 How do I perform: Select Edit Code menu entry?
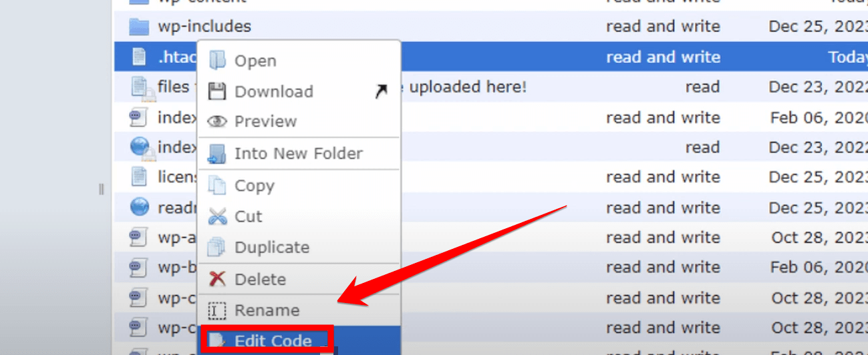pos(273,342)
